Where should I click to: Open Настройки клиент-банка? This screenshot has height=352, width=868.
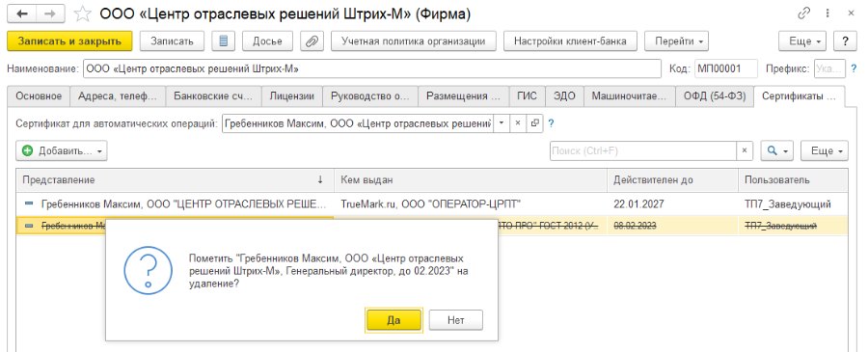(570, 41)
